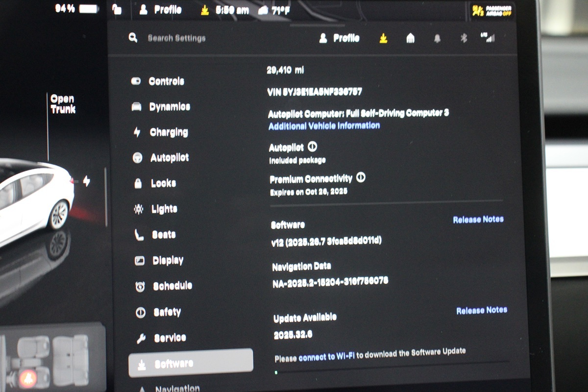The height and width of the screenshot is (392, 588).
Task: Tap the HomeLink garage icon in settings header
Action: [411, 38]
